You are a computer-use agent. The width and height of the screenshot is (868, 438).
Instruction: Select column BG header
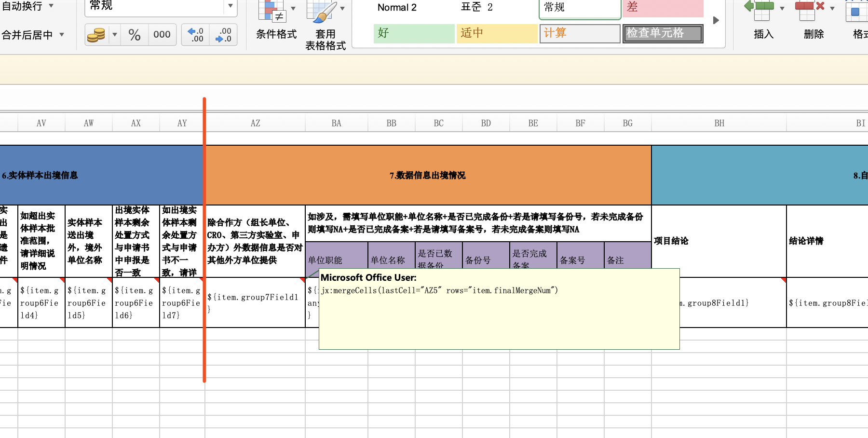click(628, 123)
